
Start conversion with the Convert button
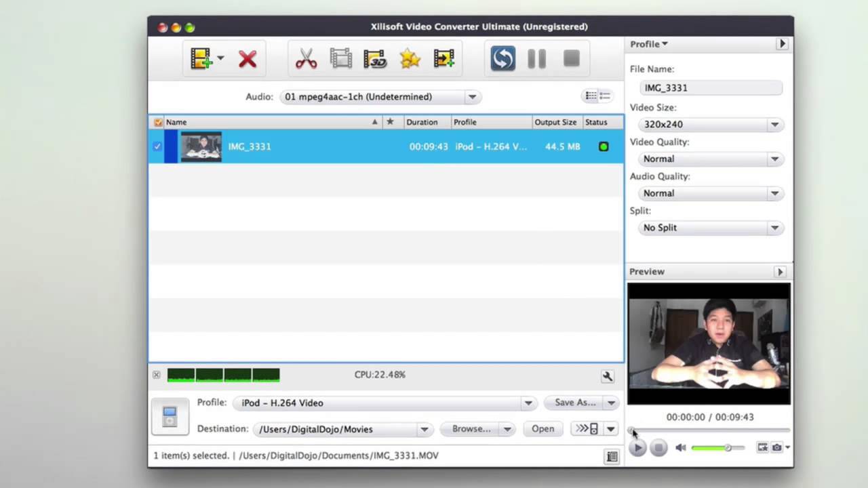click(x=502, y=58)
